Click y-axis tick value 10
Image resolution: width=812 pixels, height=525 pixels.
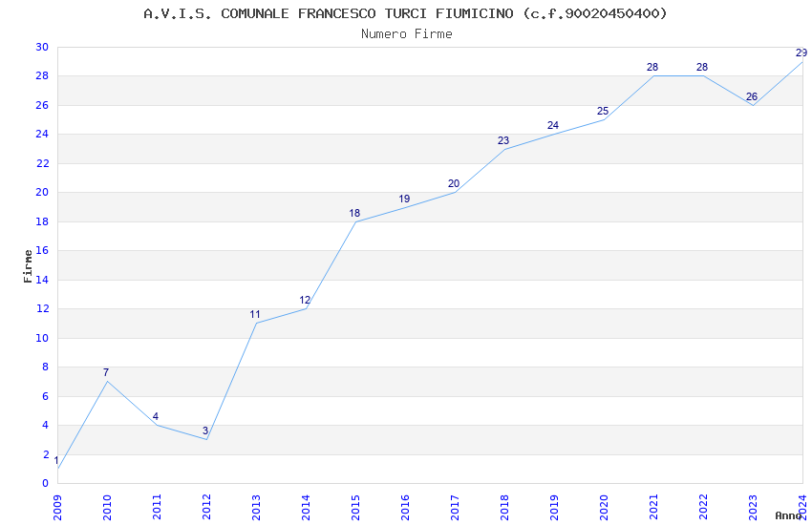coord(42,338)
